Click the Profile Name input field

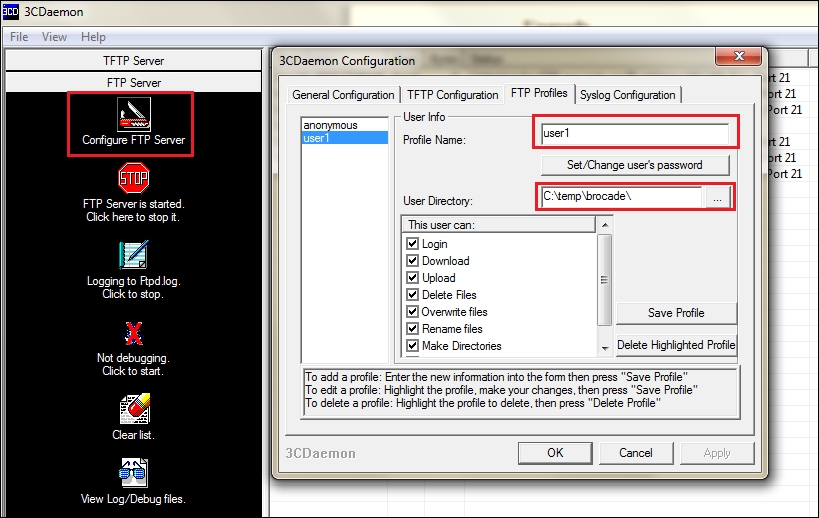tap(635, 134)
